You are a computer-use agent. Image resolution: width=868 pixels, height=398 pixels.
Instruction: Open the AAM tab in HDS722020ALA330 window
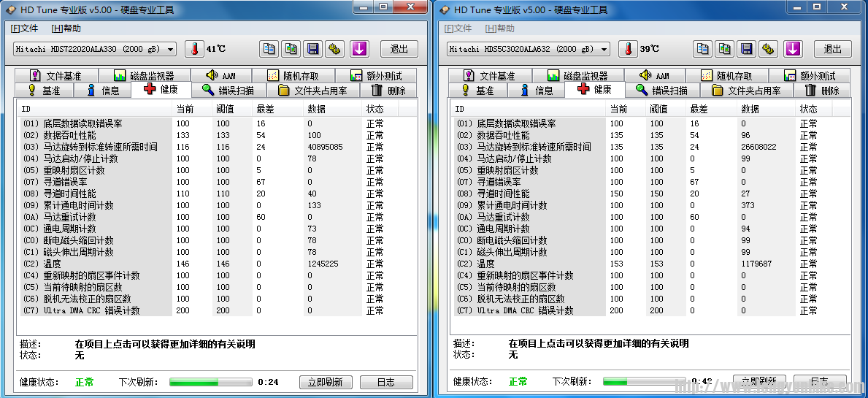(220, 76)
